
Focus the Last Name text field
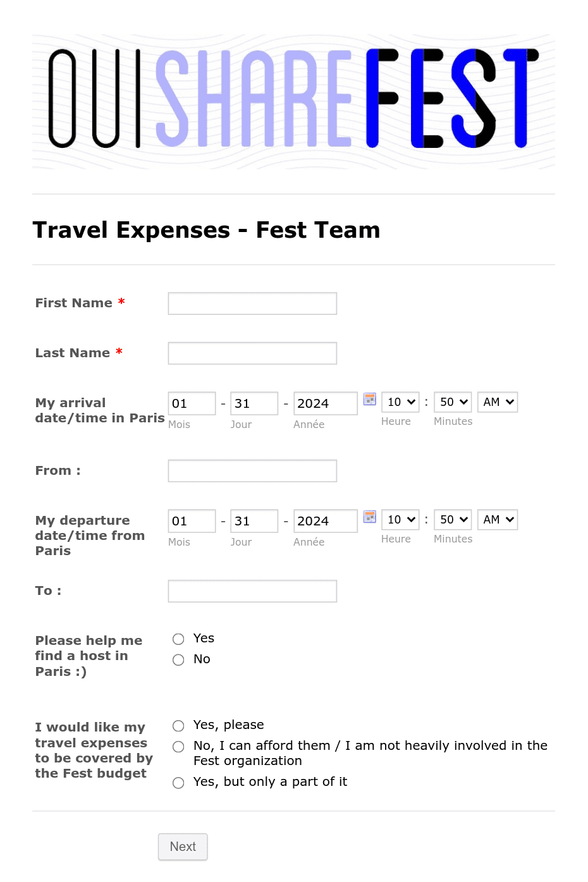coord(252,353)
